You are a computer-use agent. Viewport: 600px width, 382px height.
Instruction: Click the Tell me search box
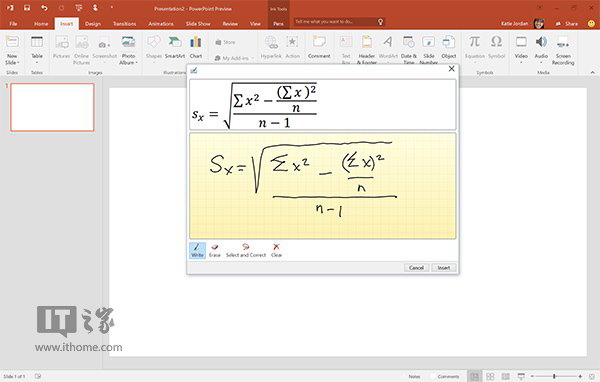point(339,22)
